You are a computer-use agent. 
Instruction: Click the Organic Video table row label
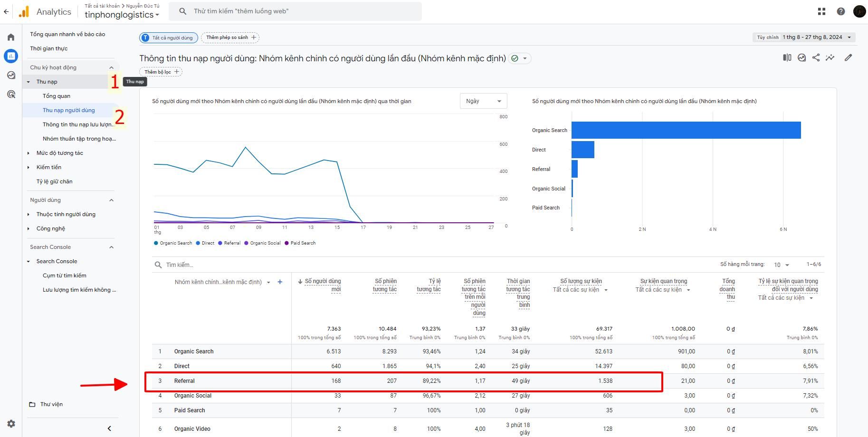(x=192, y=429)
